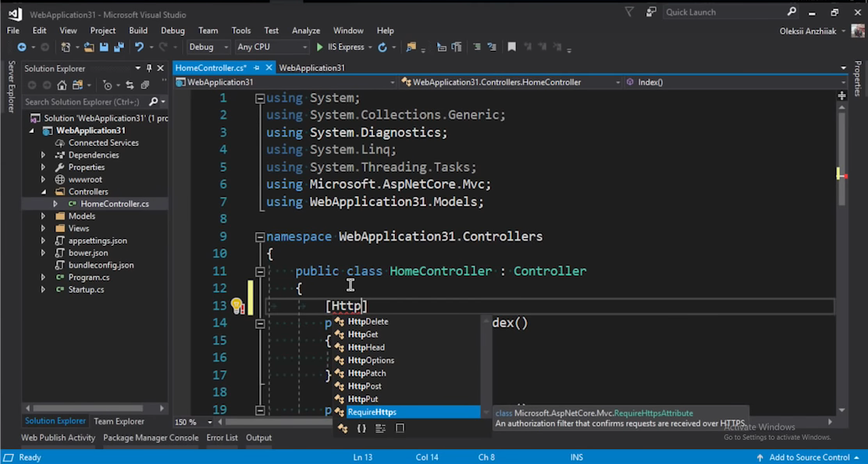Click the Pending Changes Filter clock icon

pos(108,85)
